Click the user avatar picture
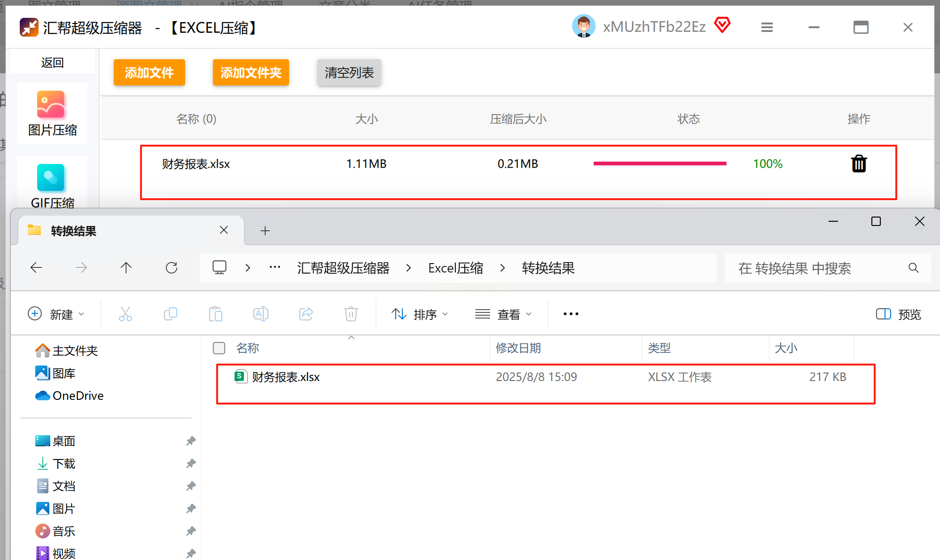 (584, 26)
